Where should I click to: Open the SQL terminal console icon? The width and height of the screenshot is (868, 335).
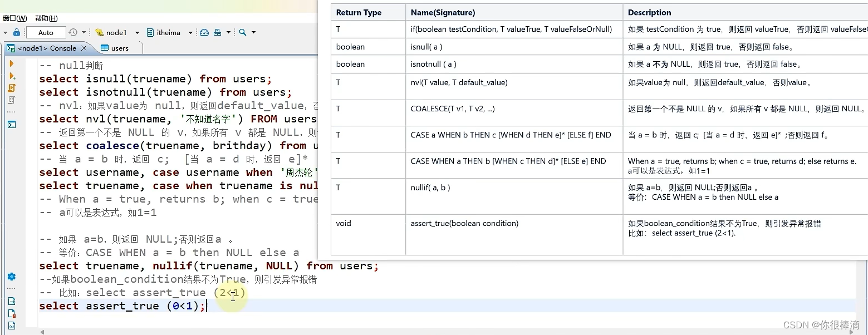(12, 125)
